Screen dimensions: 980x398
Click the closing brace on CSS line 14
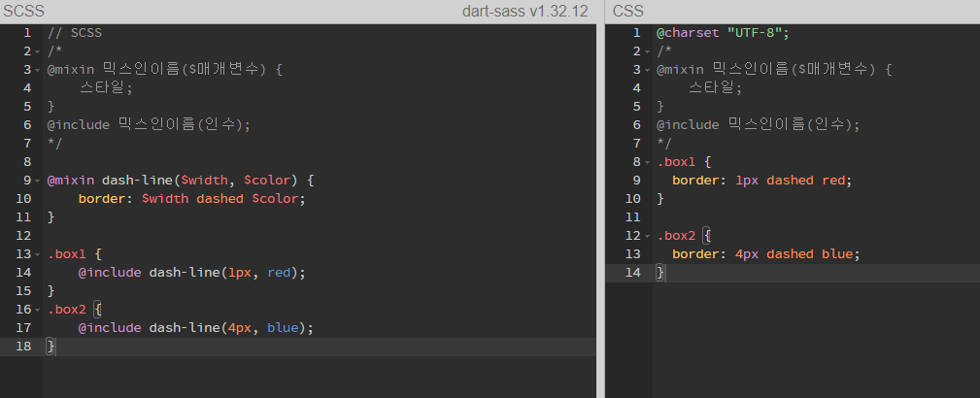pyautogui.click(x=660, y=273)
